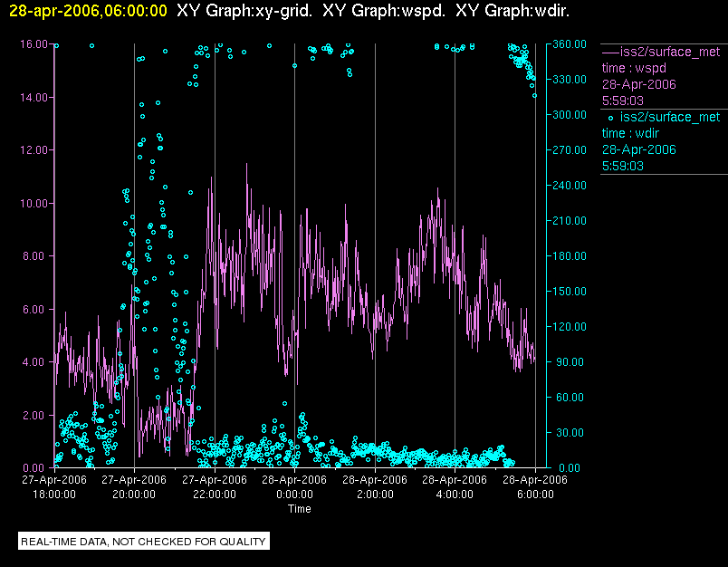Click the XY Graph:wspd. title text
The width and height of the screenshot is (728, 567).
[384, 10]
